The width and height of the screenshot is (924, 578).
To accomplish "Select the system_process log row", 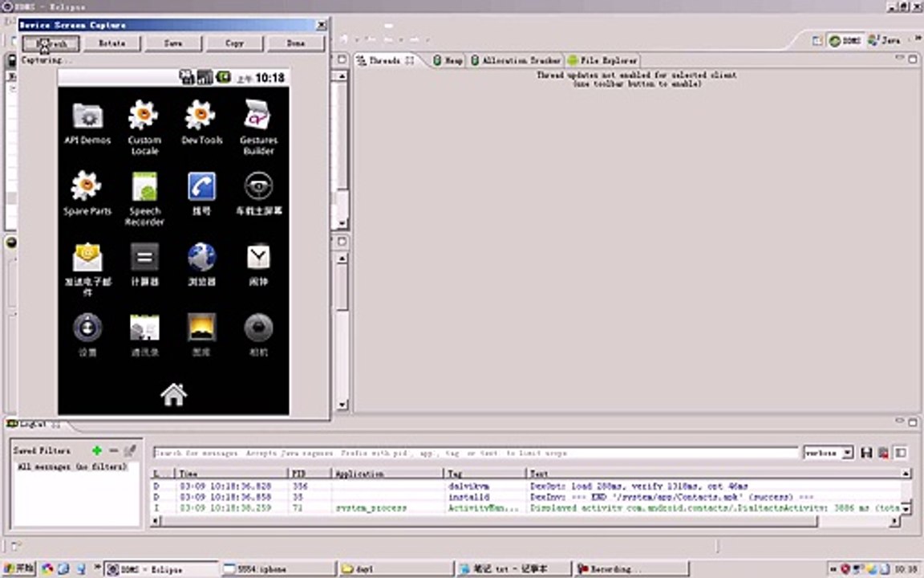I will (x=526, y=508).
